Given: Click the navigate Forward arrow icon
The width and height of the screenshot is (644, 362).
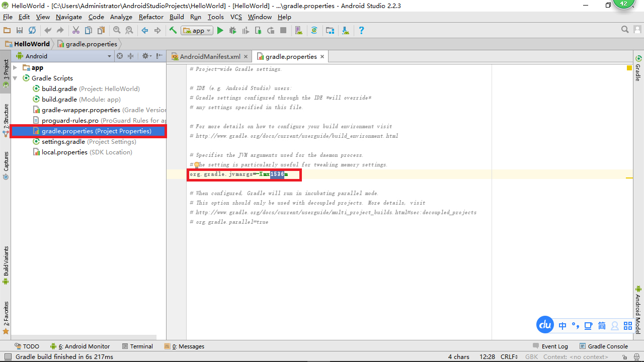Looking at the screenshot, I should [x=157, y=31].
